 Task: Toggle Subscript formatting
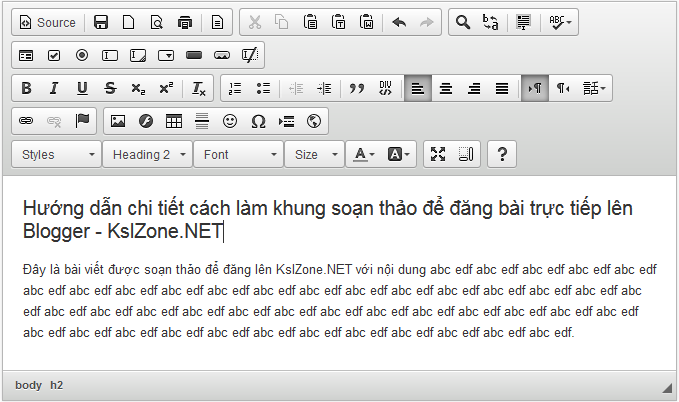click(x=138, y=88)
